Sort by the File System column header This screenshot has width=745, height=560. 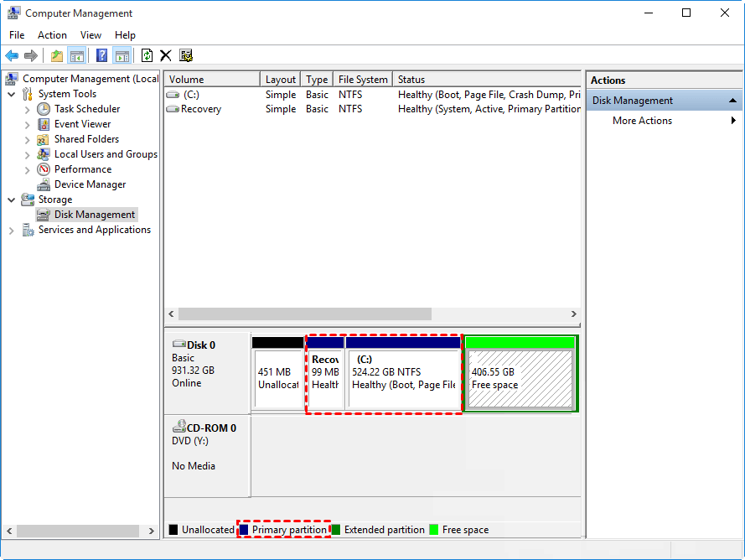click(x=363, y=80)
